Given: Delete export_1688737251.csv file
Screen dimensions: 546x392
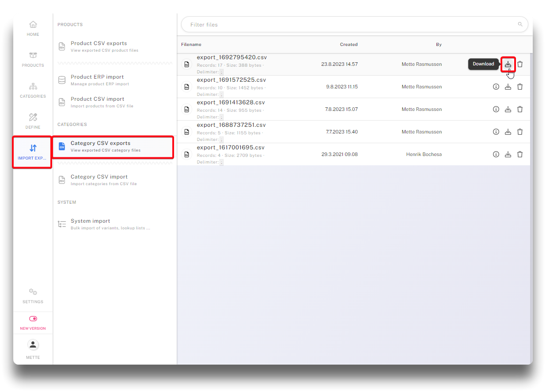Looking at the screenshot, I should pos(520,132).
